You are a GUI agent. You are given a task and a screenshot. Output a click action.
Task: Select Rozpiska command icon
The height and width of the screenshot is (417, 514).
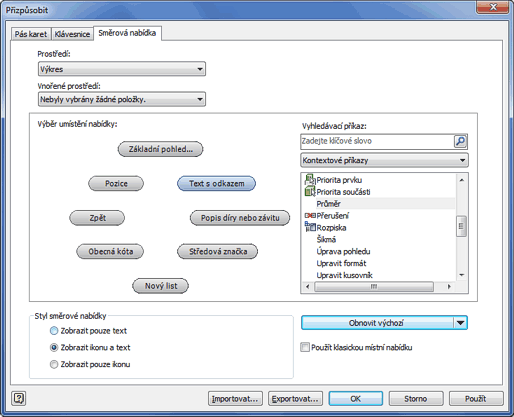click(310, 227)
